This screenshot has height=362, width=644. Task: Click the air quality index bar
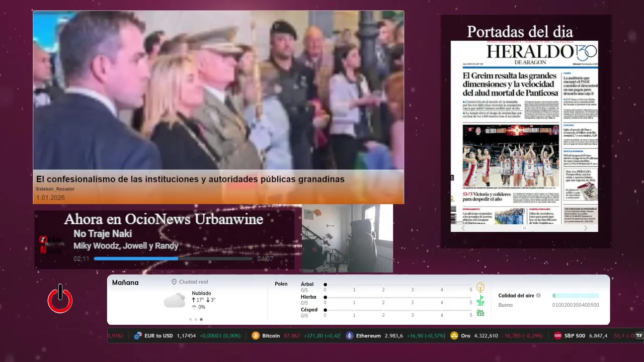[x=576, y=296]
